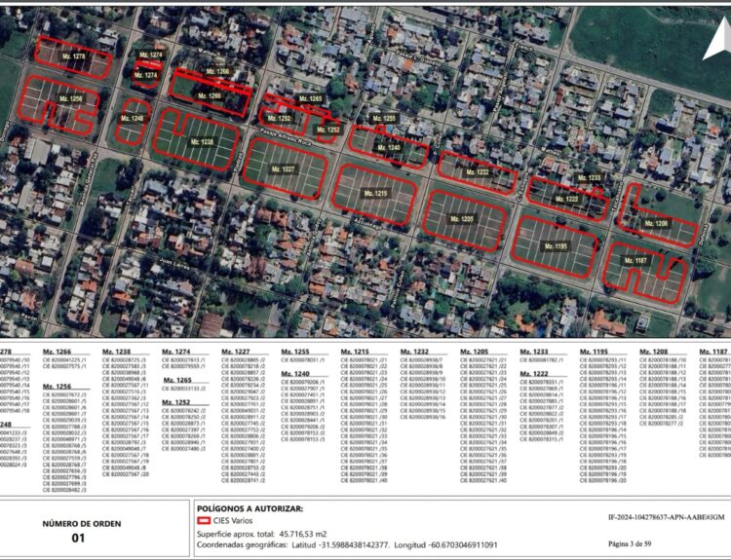The image size is (731, 560).
Task: Click the Mz. 1195 polygon label on map
Action: (x=555, y=246)
